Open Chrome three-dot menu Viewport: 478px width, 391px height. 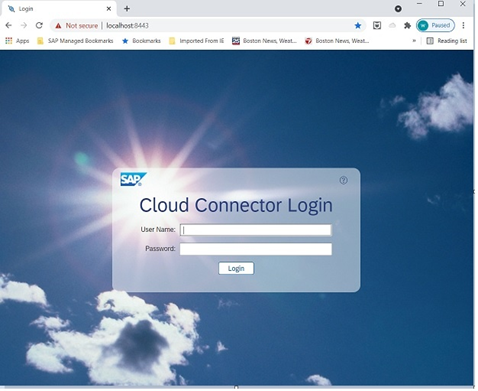463,25
